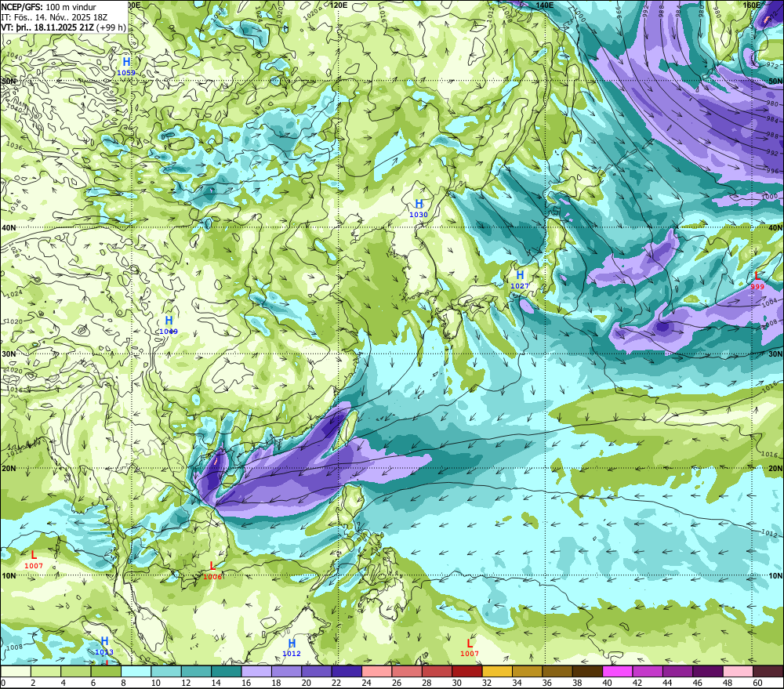Click the L 1007 low west of L 1006
The height and width of the screenshot is (689, 784).
click(x=34, y=560)
